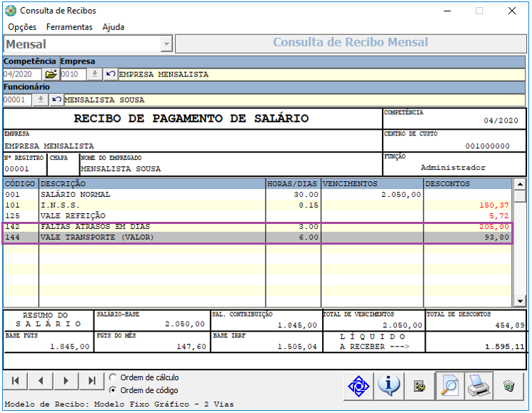Image resolution: width=532 pixels, height=413 pixels.
Task: Click the Consulta de Recibos app icon
Action: pos(11,11)
